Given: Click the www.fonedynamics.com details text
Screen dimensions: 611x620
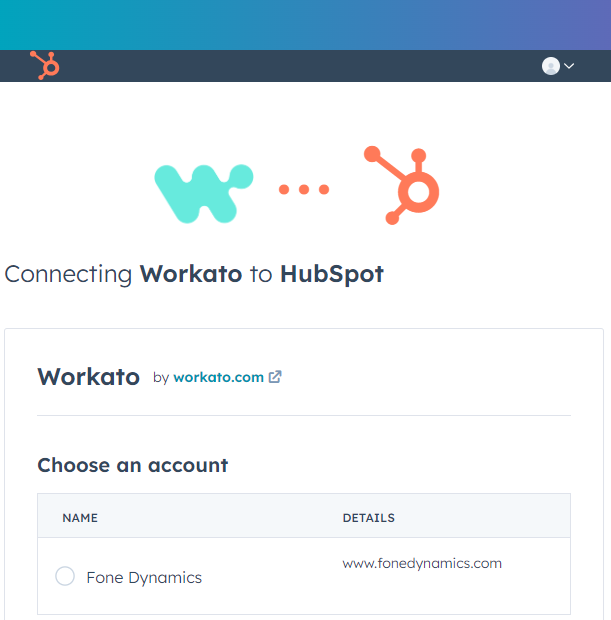Looking at the screenshot, I should pos(422,563).
